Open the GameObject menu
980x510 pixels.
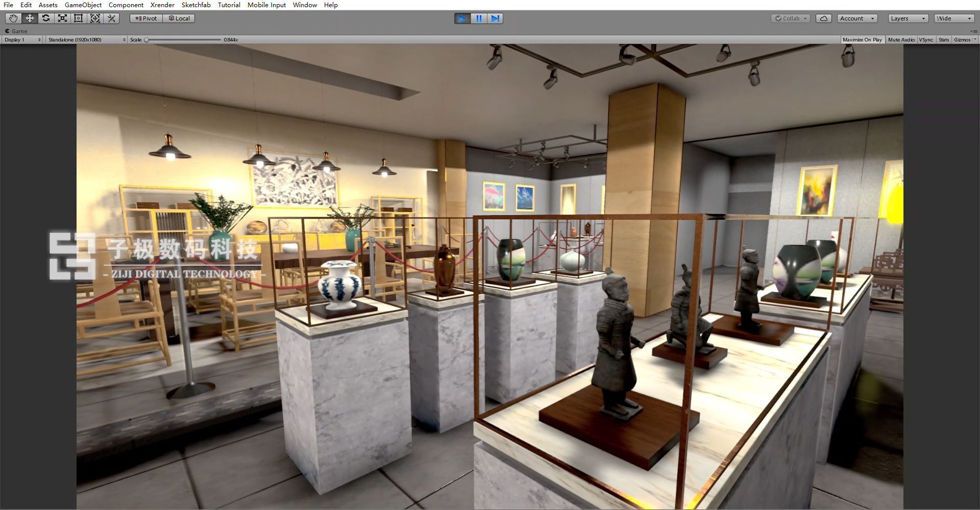pos(83,5)
